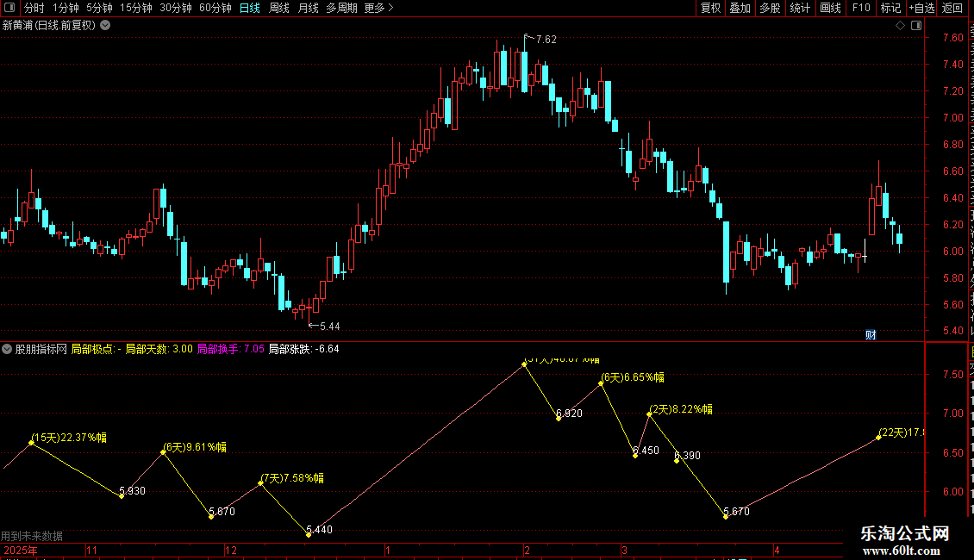
Task: Switch to 月线 monthly chart
Action: point(308,8)
